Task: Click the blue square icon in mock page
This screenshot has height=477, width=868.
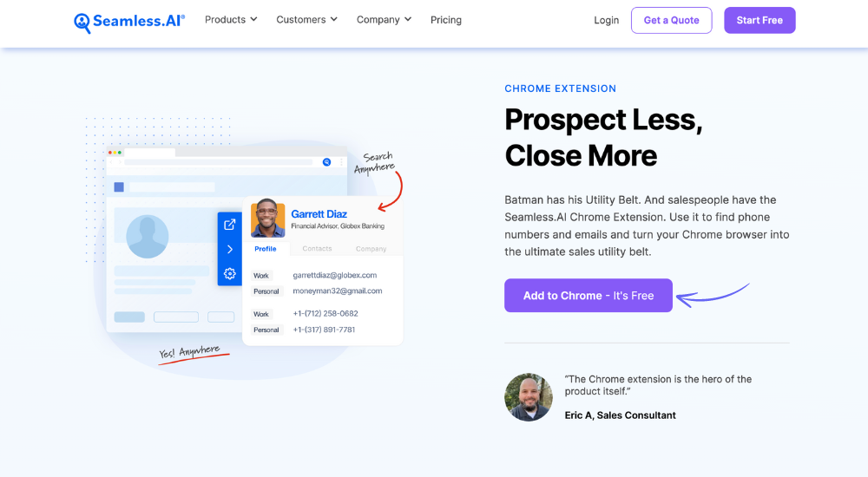Action: (119, 187)
